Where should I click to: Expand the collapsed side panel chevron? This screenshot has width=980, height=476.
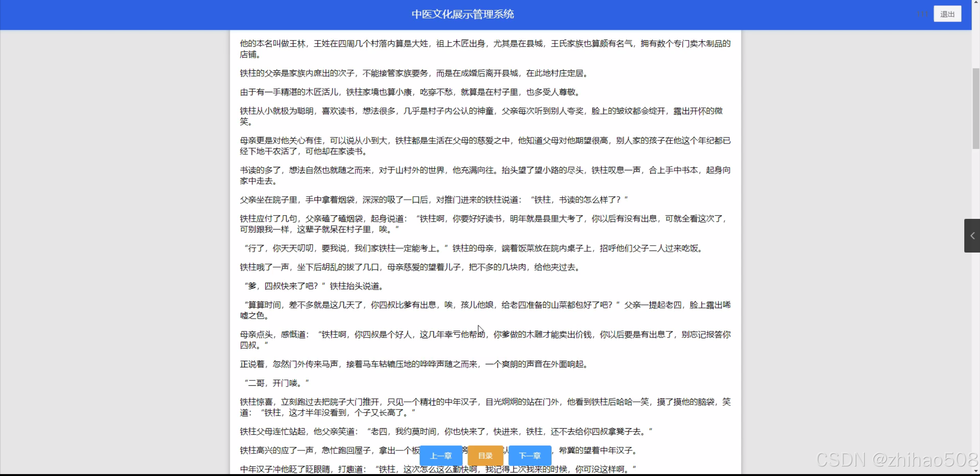tap(972, 236)
